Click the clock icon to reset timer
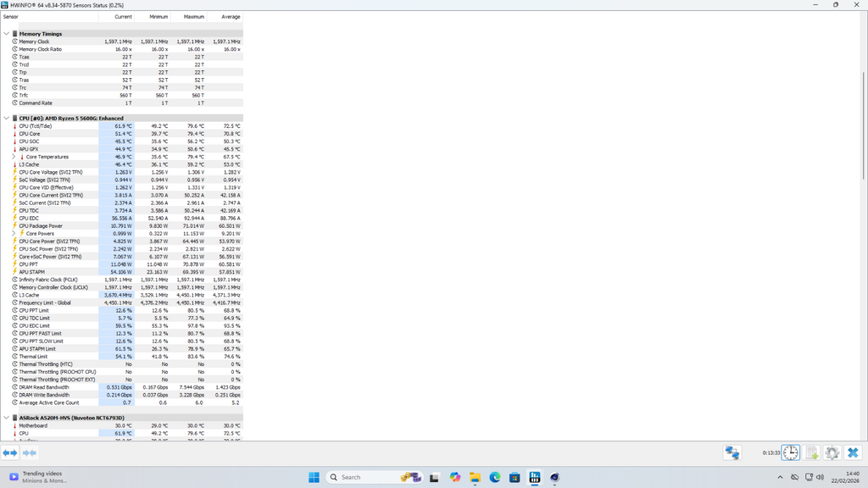This screenshot has width=868, height=488. [x=790, y=453]
